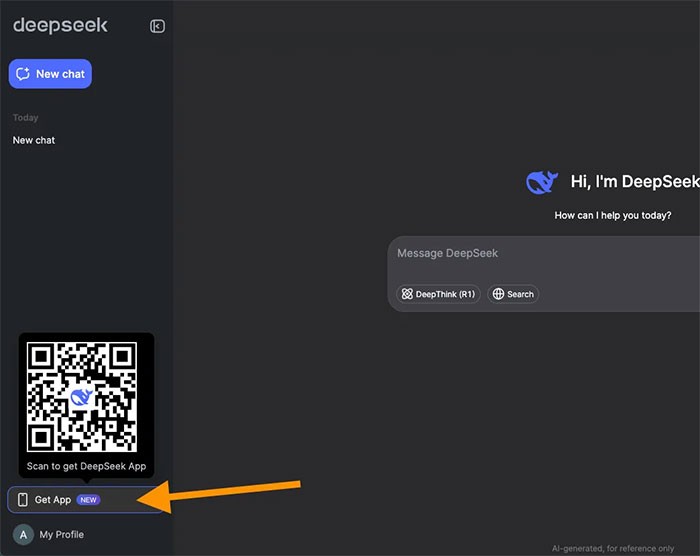Collapse the sidebar with the panel icon
The height and width of the screenshot is (556, 700).
[x=157, y=26]
